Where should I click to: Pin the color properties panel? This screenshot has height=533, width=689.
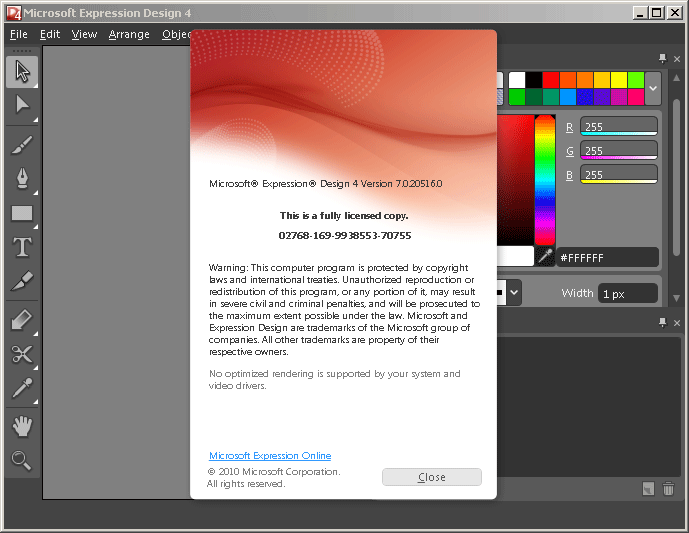[x=662, y=58]
